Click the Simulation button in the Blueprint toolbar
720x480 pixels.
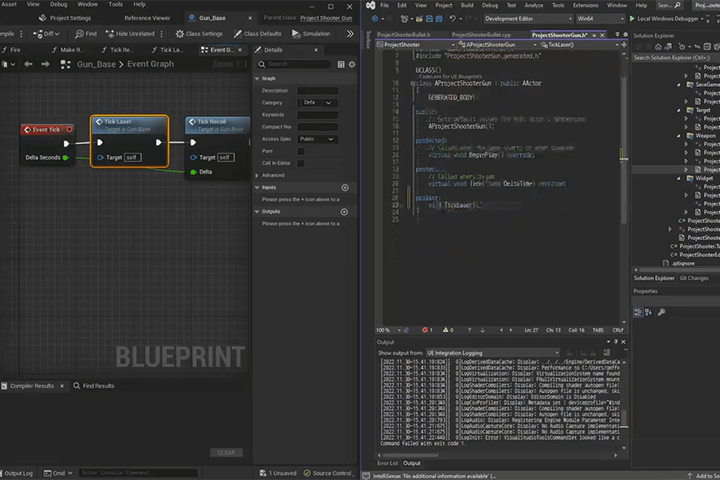point(311,34)
